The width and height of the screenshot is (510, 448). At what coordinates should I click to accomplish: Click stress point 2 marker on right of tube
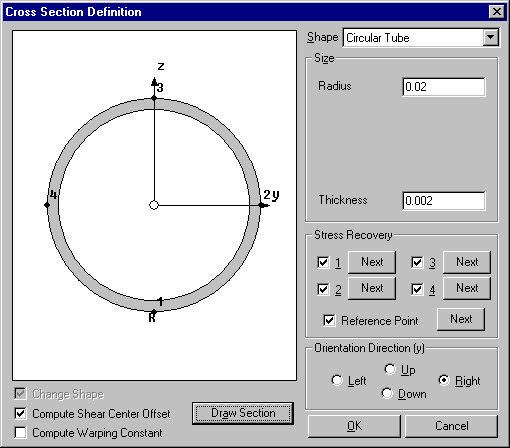(x=261, y=205)
